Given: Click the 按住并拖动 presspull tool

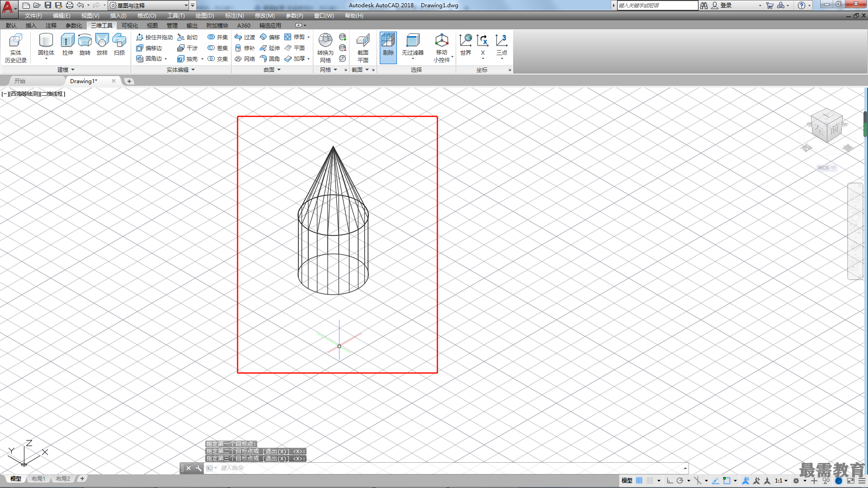Looking at the screenshot, I should (154, 37).
